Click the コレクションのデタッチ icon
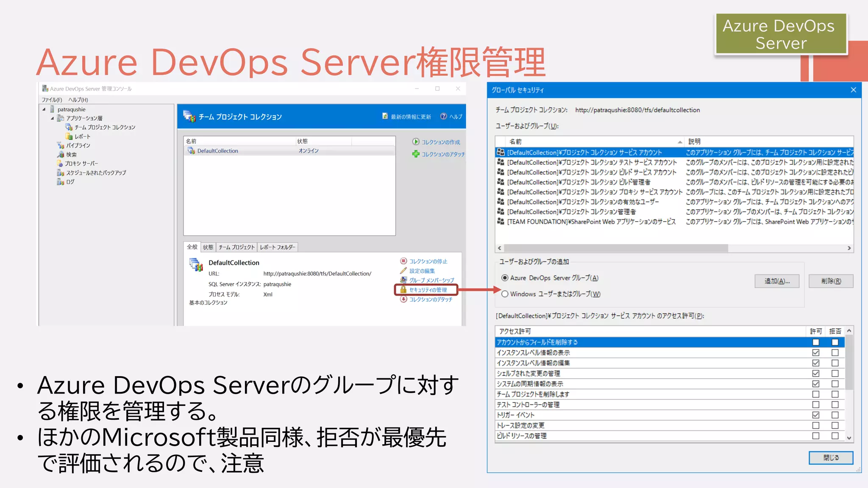Screen dimensions: 868x488 point(403,299)
